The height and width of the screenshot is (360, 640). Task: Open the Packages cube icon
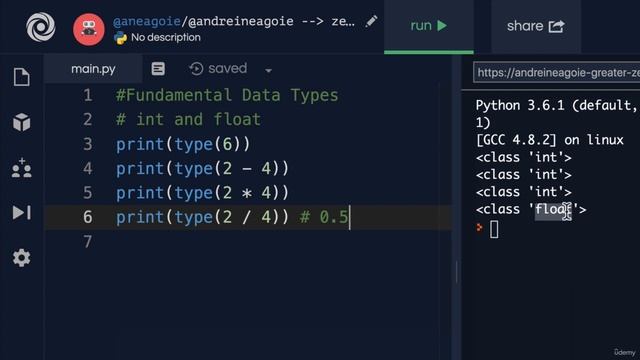21,122
